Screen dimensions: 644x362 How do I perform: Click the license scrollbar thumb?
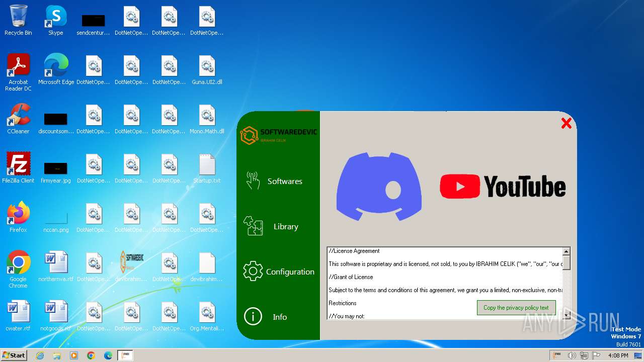(566, 262)
